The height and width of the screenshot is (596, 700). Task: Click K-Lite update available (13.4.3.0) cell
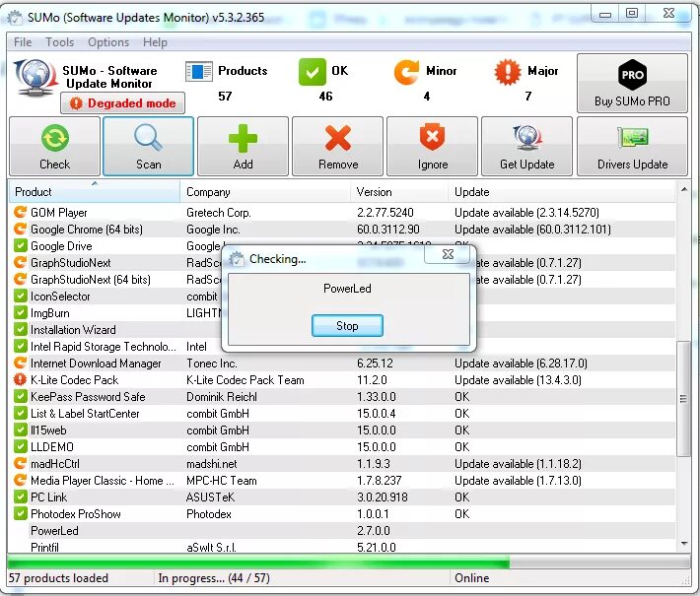tap(518, 380)
